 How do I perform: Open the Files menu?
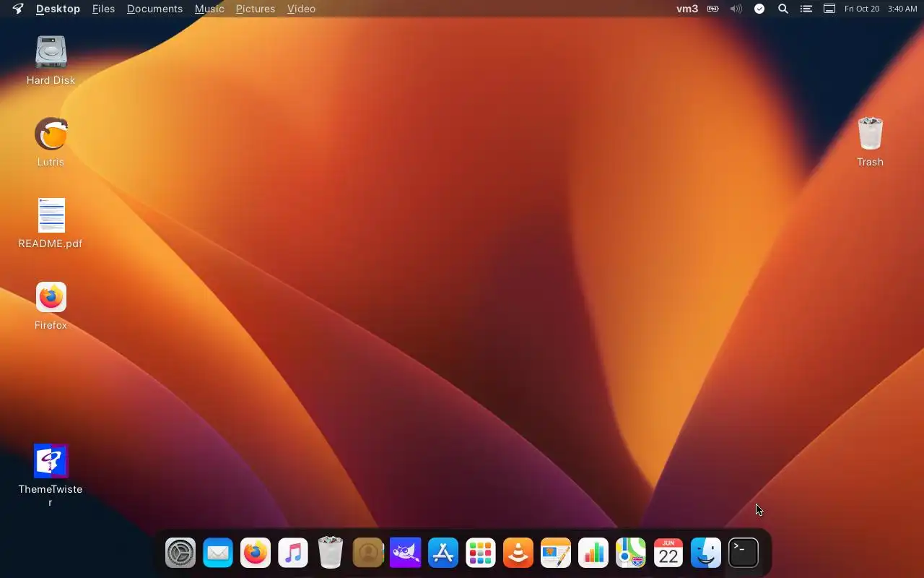click(103, 9)
